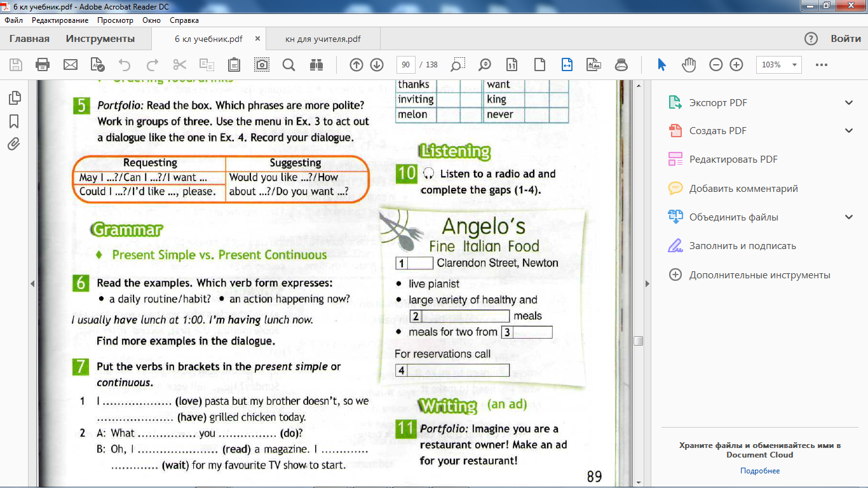Click the page number input field
This screenshot has height=488, width=868.
[x=405, y=65]
